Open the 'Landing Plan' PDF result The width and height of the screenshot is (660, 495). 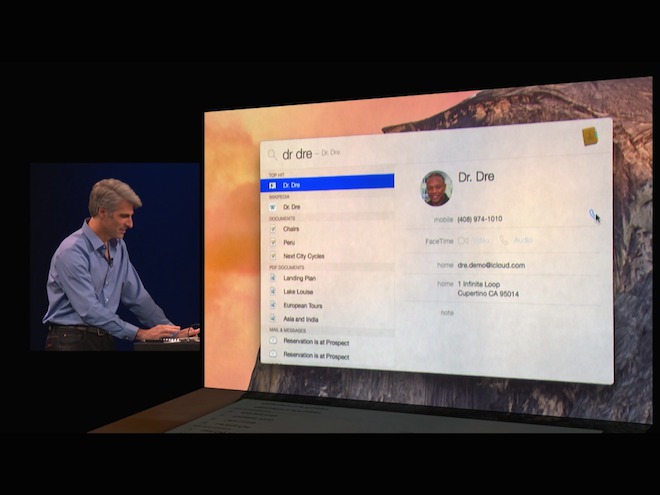(x=327, y=278)
